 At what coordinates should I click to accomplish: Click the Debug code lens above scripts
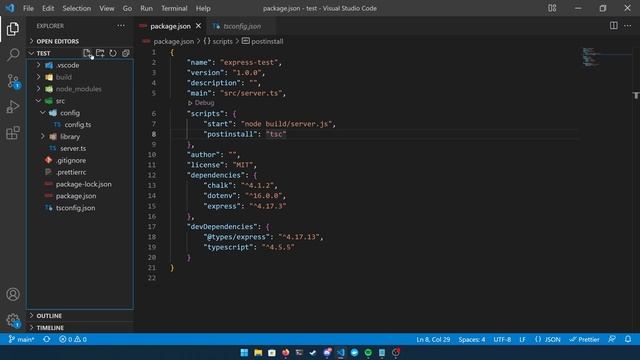click(201, 103)
